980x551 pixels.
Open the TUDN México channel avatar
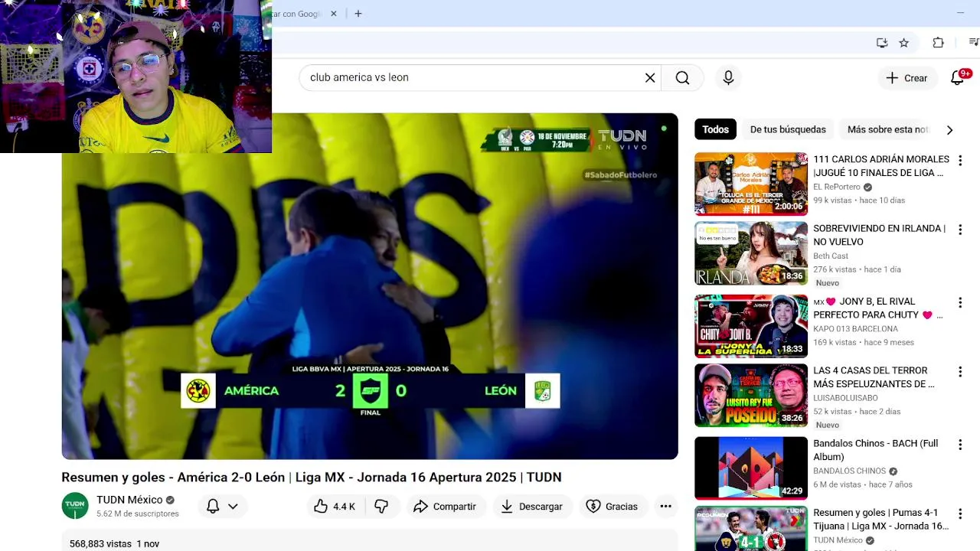point(75,506)
